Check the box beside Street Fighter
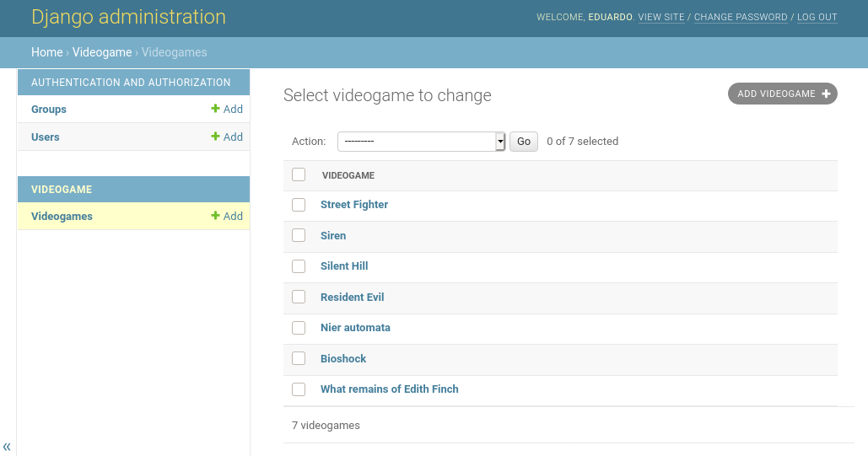 pyautogui.click(x=299, y=205)
